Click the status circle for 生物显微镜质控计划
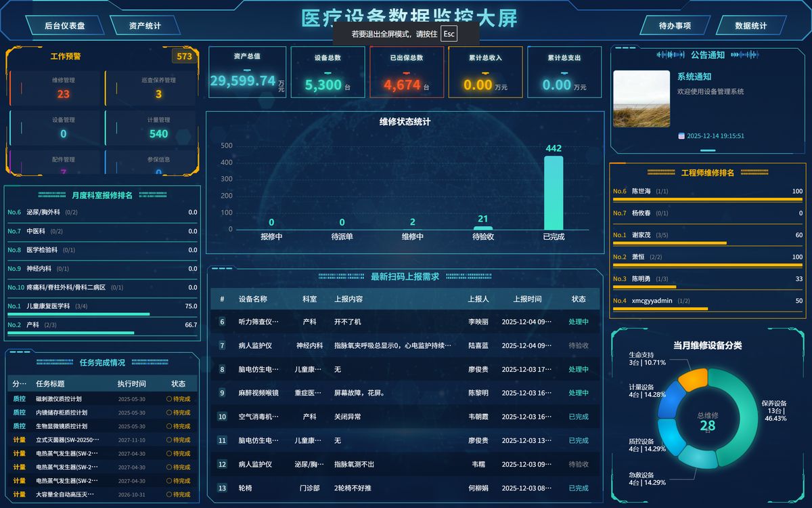The image size is (812, 508). pos(169,426)
